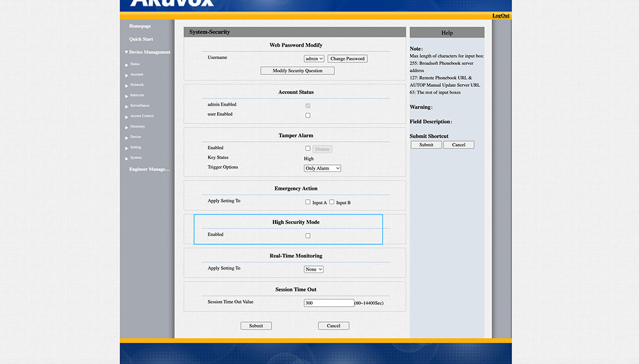This screenshot has height=364, width=639.
Task: Expand the Network menu arrow
Action: point(127,86)
